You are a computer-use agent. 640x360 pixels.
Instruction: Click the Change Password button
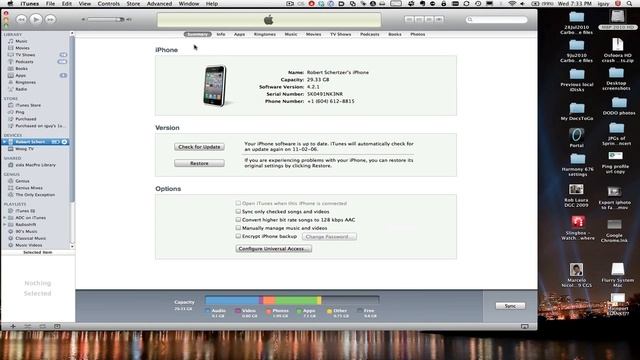click(329, 237)
